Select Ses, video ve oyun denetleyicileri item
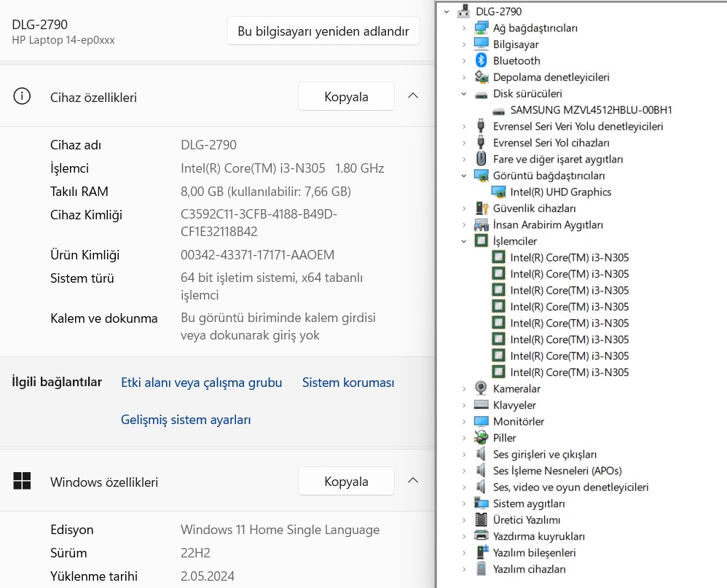 click(x=570, y=487)
